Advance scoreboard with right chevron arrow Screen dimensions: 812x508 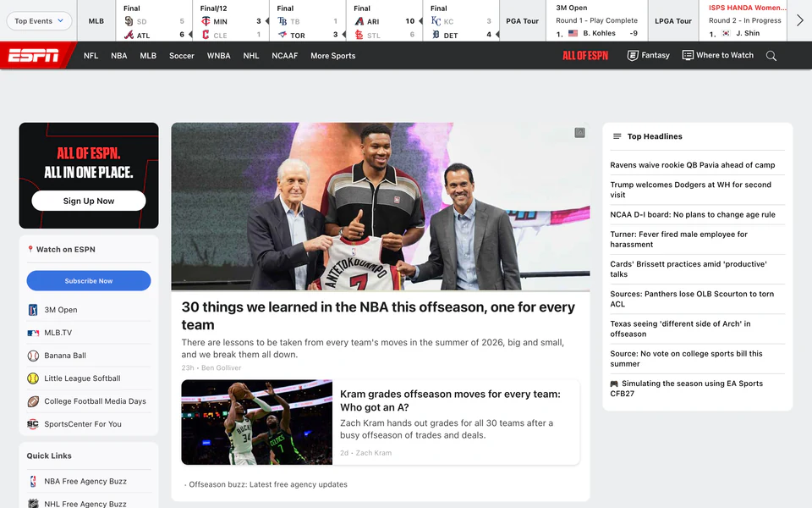800,20
